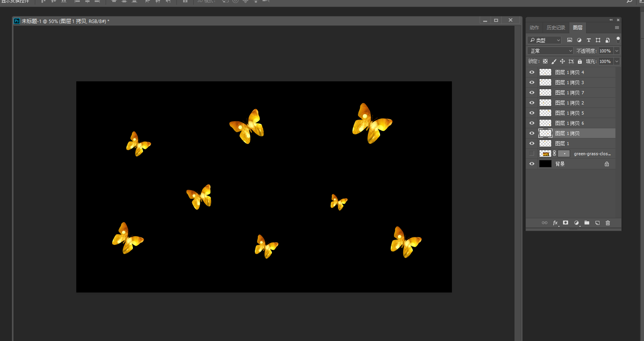The image size is (644, 341).
Task: Click the green-grass layer mask thumbnail
Action: (x=564, y=154)
